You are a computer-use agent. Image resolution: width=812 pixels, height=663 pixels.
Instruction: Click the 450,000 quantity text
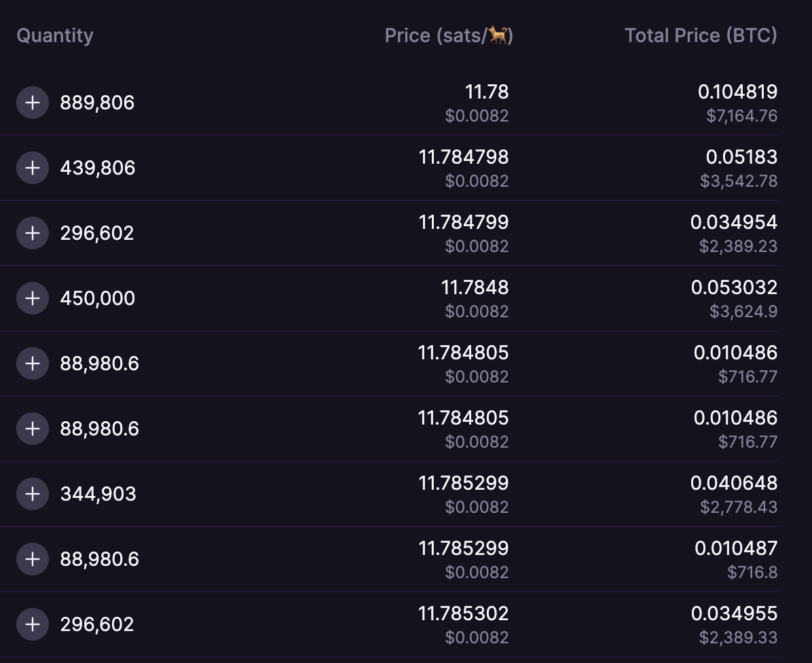tap(97, 299)
